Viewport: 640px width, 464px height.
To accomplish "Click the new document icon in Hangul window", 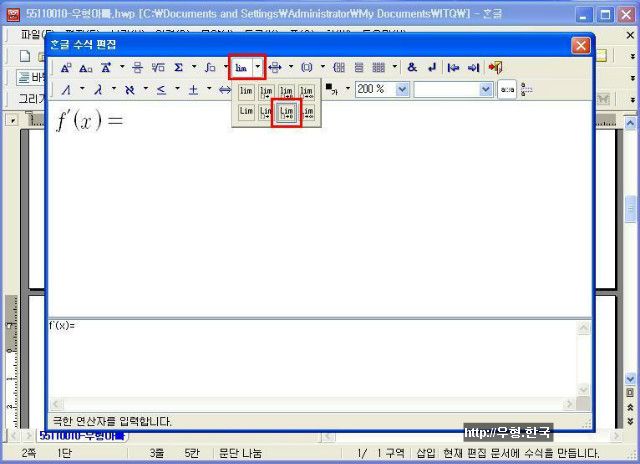I will pyautogui.click(x=25, y=56).
